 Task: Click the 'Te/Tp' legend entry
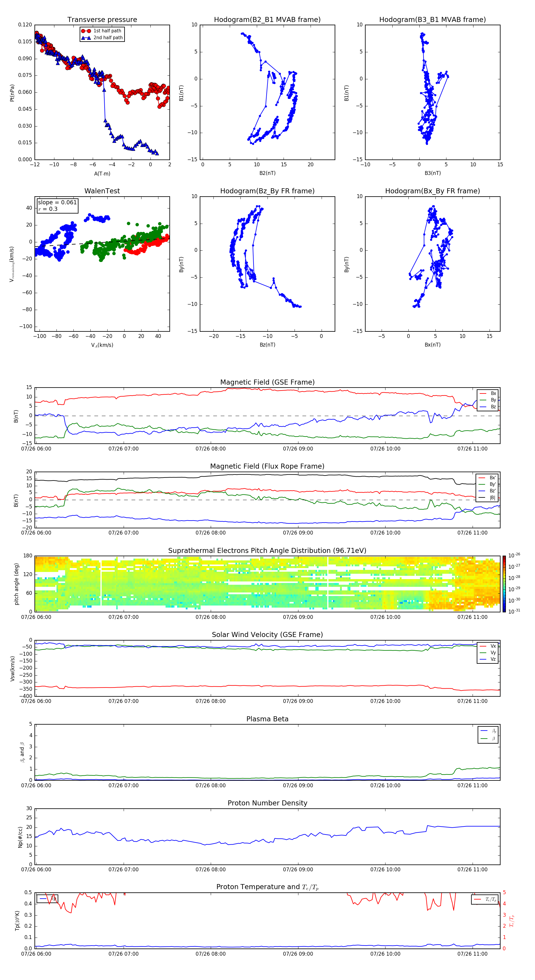click(485, 899)
